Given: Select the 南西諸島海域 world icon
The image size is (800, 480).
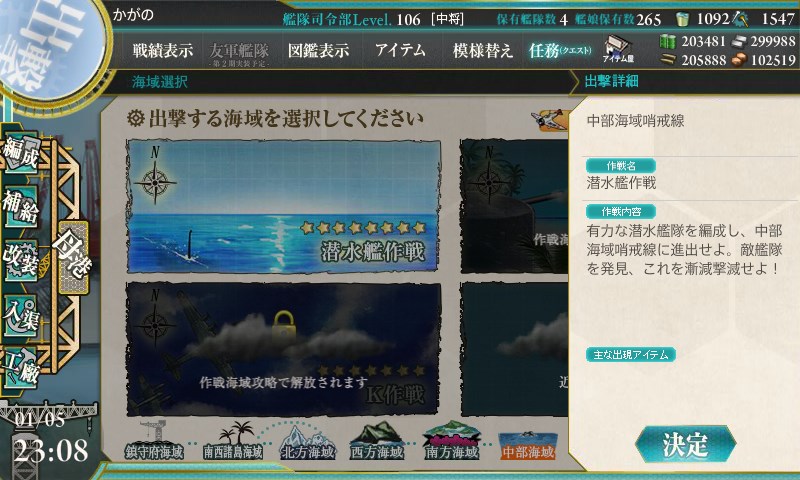Looking at the screenshot, I should click(233, 442).
